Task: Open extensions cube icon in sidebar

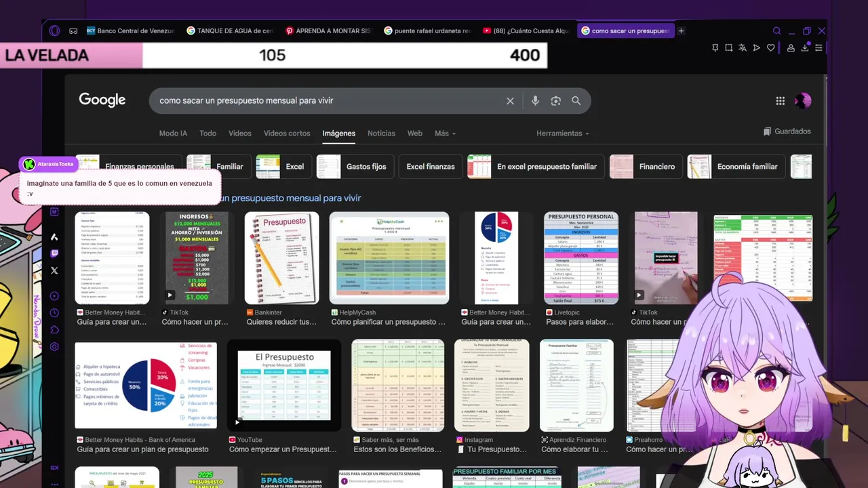Action: 54,330
